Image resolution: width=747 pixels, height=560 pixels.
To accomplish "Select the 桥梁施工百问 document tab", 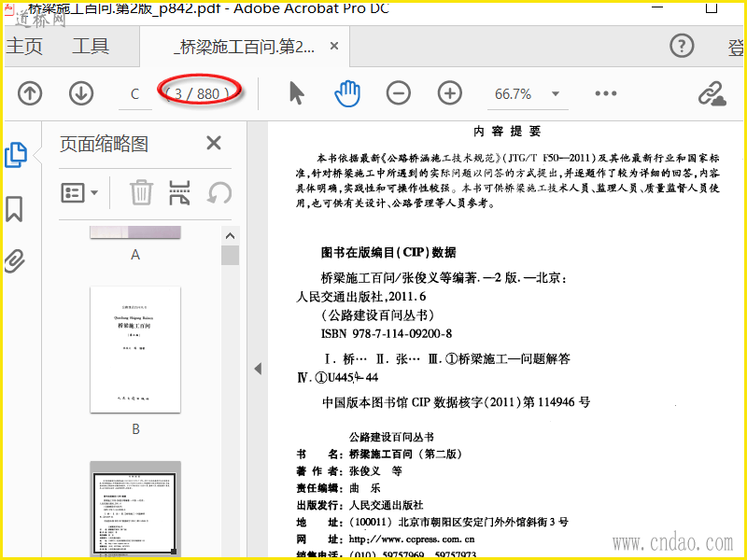I will (244, 47).
